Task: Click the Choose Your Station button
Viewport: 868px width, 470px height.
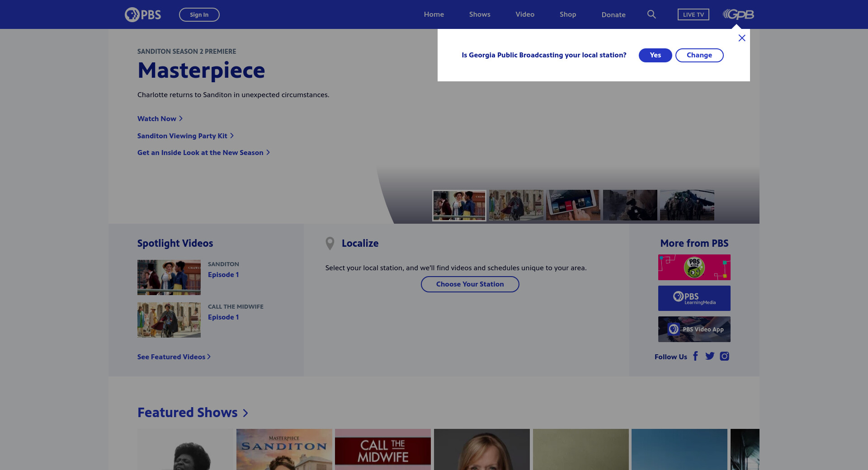Action: (470, 284)
